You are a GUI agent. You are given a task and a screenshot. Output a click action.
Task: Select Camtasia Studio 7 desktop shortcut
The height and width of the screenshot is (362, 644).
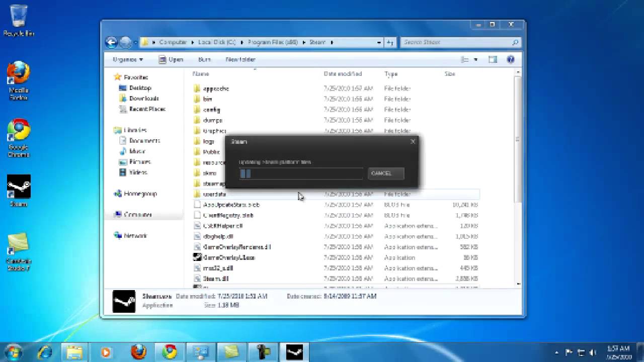click(19, 252)
